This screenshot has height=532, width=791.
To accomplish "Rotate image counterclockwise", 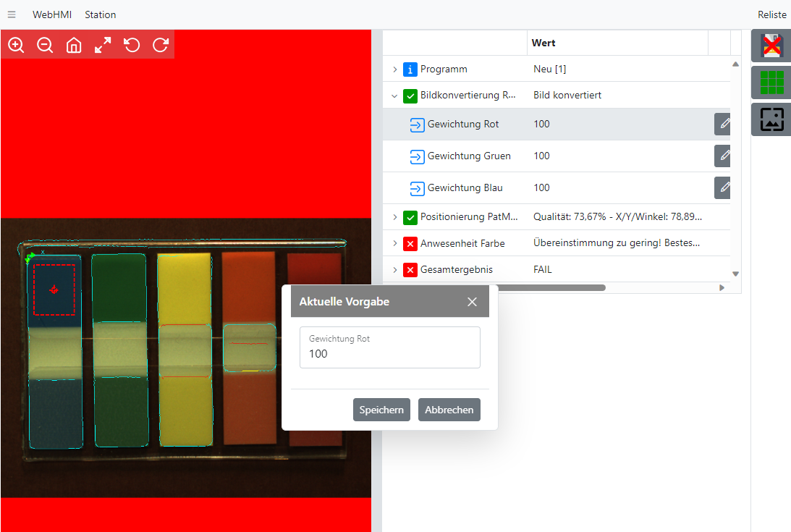I will pos(132,45).
